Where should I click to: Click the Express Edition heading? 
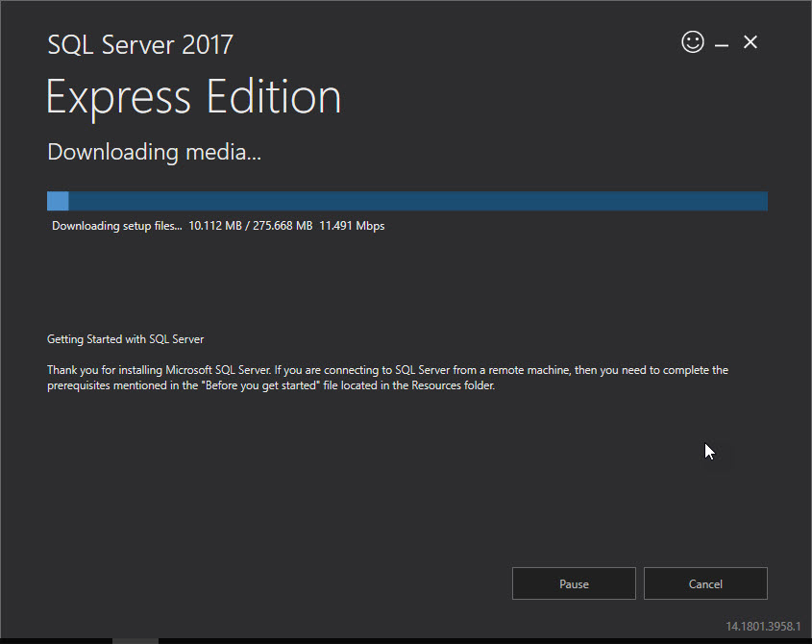[194, 97]
